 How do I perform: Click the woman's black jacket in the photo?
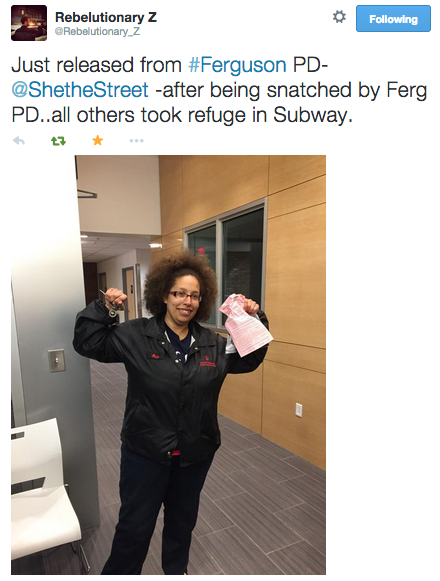tap(169, 384)
